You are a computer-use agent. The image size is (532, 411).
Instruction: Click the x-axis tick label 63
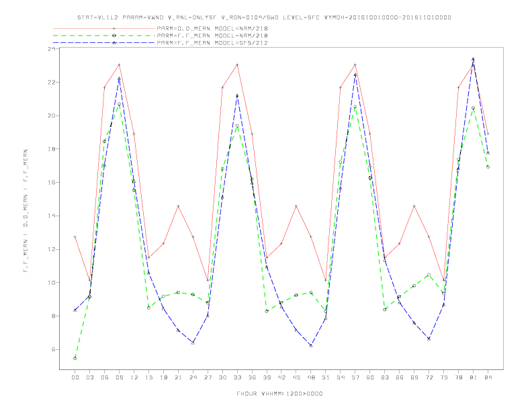click(x=385, y=377)
